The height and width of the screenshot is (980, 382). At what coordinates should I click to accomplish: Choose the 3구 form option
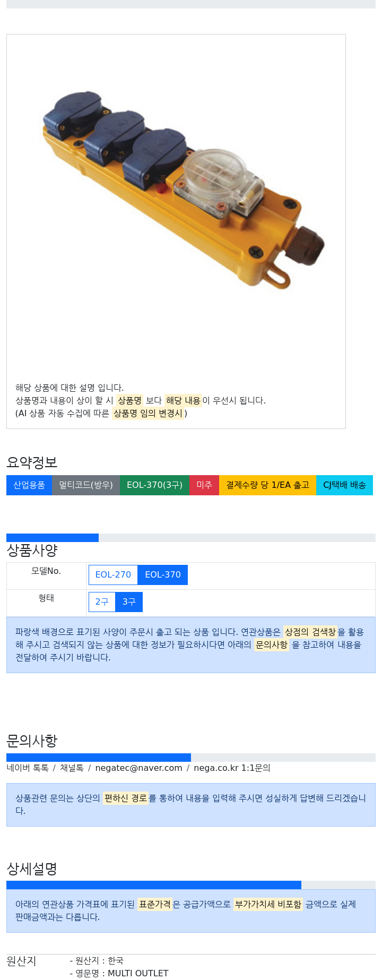click(129, 602)
